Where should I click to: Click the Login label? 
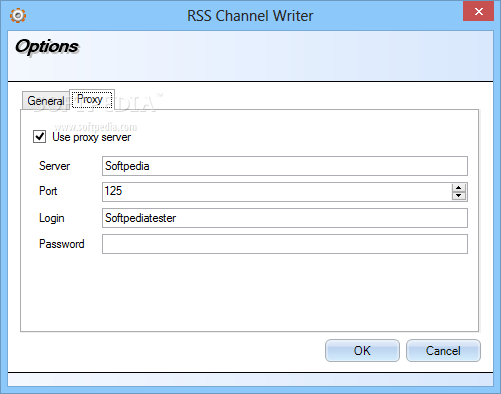[52, 218]
